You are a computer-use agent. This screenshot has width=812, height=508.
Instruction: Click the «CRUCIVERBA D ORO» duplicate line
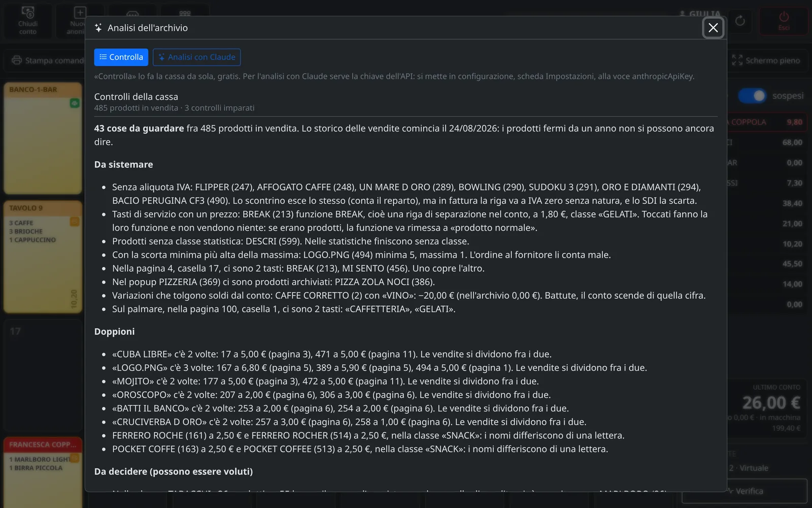349,422
